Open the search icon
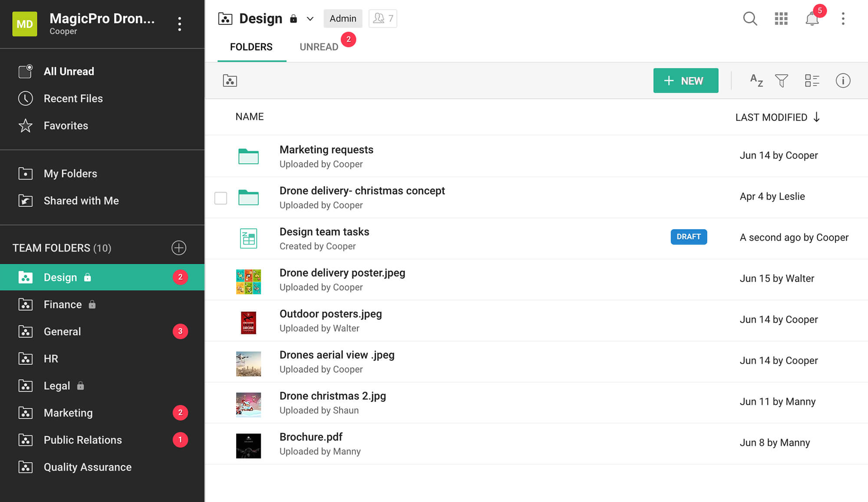868x502 pixels. click(x=750, y=19)
